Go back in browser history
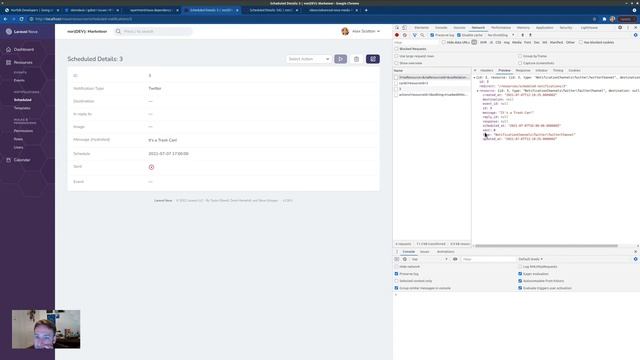The image size is (640, 360). click(x=5, y=19)
